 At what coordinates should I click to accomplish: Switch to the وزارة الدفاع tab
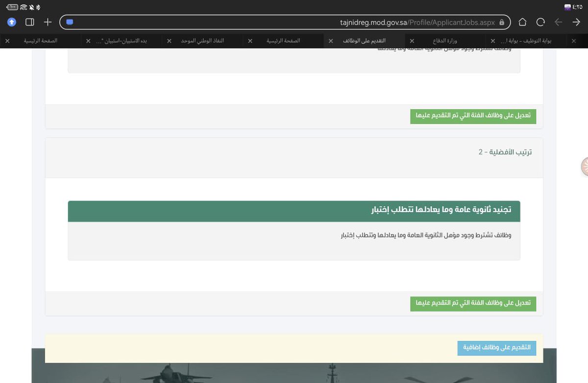point(445,41)
